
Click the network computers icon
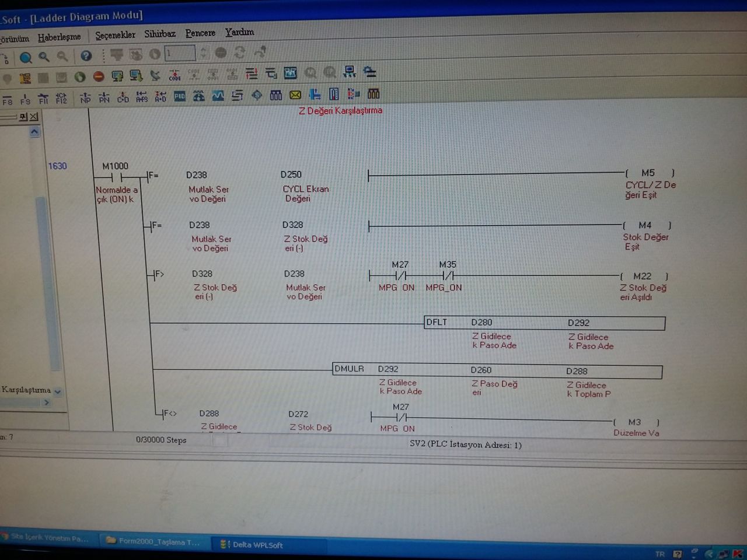pyautogui.click(x=350, y=72)
